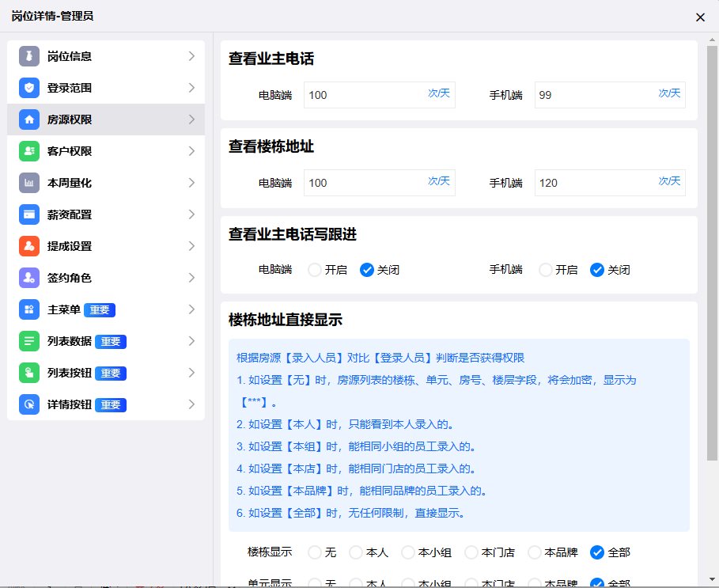Click the 本周量化 bar chart icon

[x=29, y=183]
